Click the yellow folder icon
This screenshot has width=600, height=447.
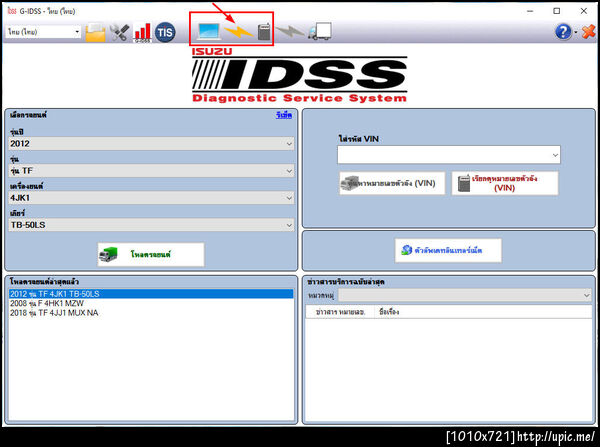click(95, 32)
